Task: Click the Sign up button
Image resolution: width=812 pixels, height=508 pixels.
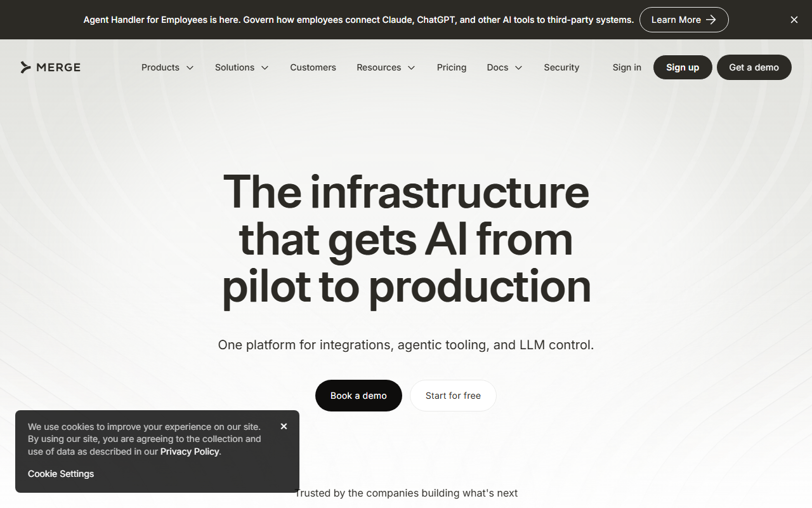Action: click(x=683, y=67)
